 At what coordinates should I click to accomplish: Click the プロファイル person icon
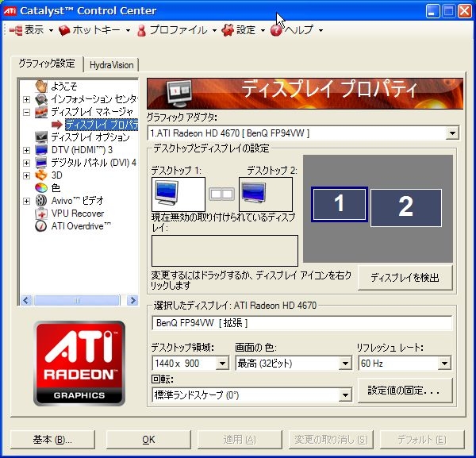tap(141, 30)
